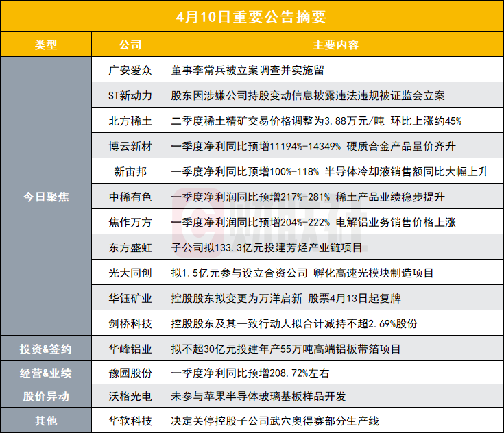Click text about 证监会立案 for ST新动力

pos(308,95)
